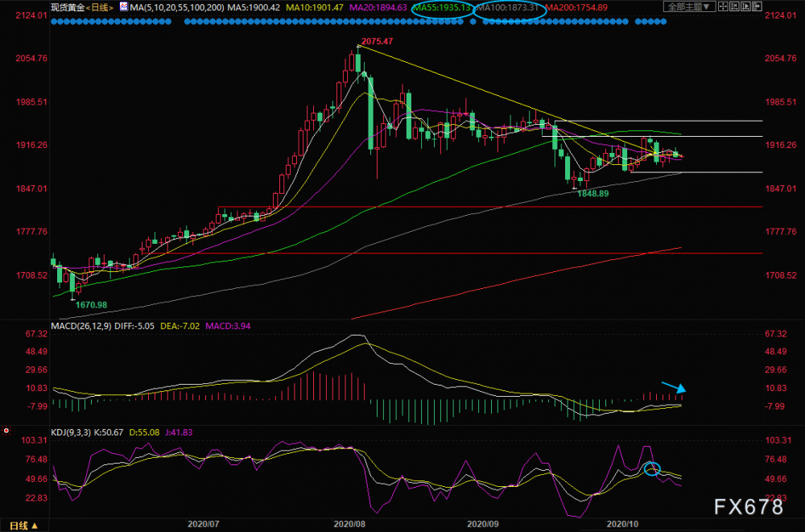Select the MA5:1900.42 value

point(254,7)
